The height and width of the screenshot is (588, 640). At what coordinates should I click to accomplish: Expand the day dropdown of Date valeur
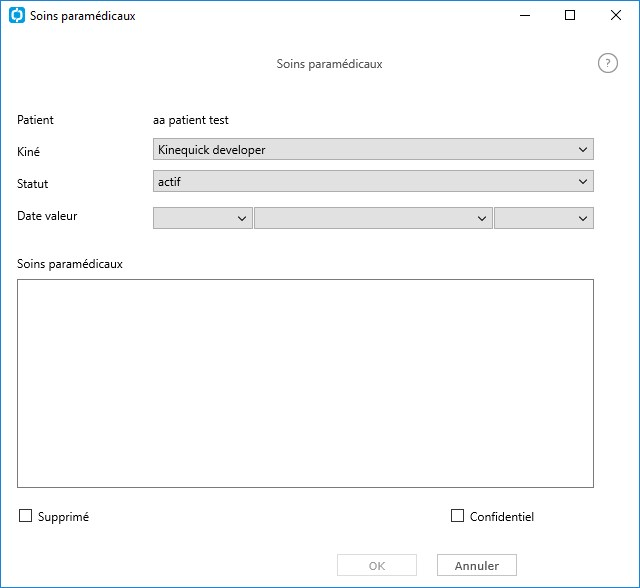coord(202,218)
